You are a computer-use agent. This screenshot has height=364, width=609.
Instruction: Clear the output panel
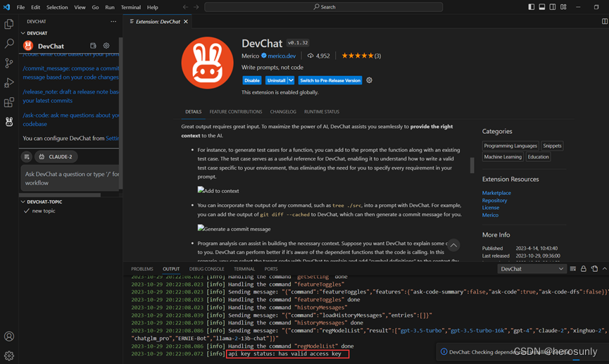(573, 269)
